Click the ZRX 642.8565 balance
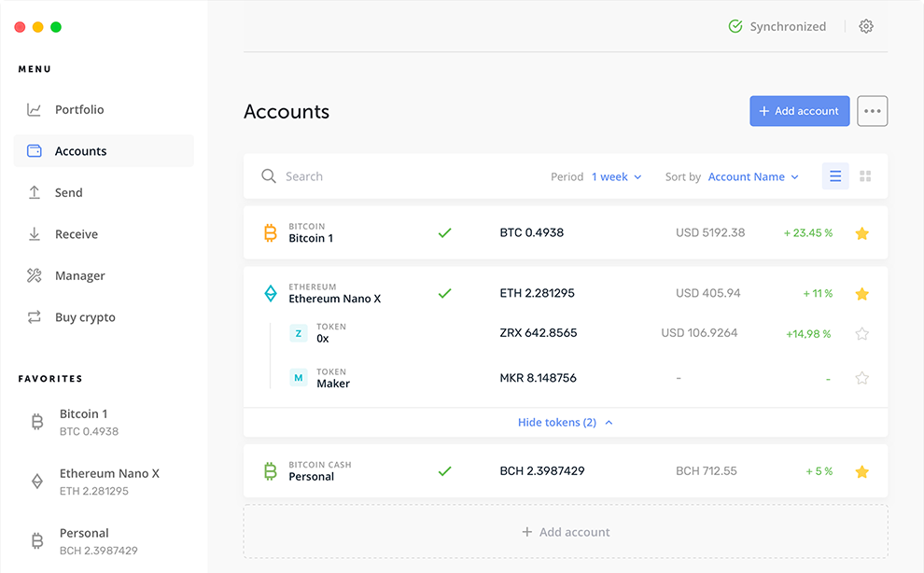Image resolution: width=924 pixels, height=573 pixels. tap(538, 332)
